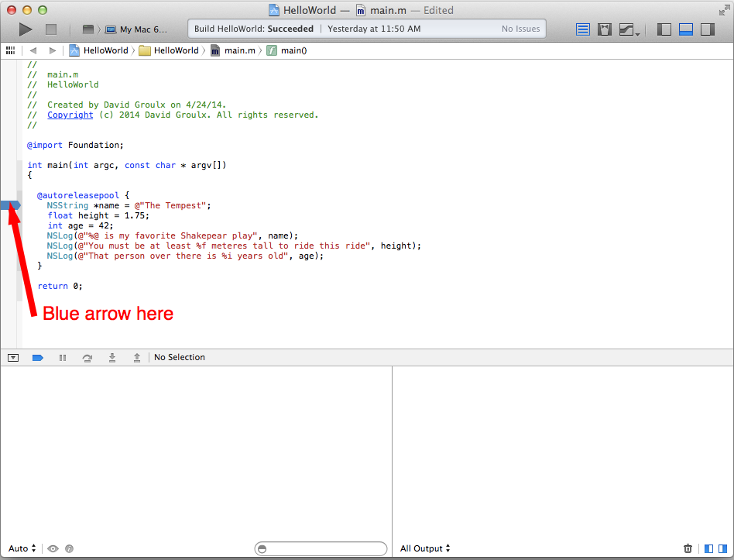Pause program execution in debug bar
The height and width of the screenshot is (560, 734).
pyautogui.click(x=63, y=358)
